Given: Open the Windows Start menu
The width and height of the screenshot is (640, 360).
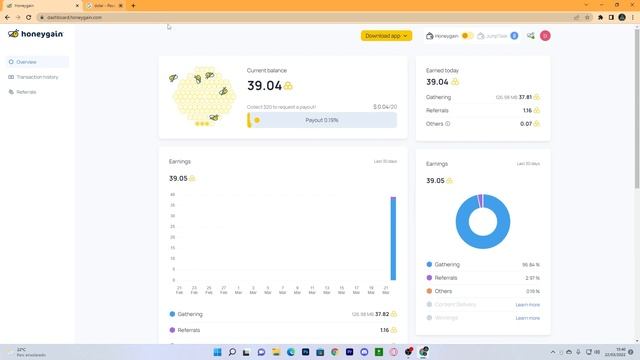Looking at the screenshot, I should tap(218, 352).
